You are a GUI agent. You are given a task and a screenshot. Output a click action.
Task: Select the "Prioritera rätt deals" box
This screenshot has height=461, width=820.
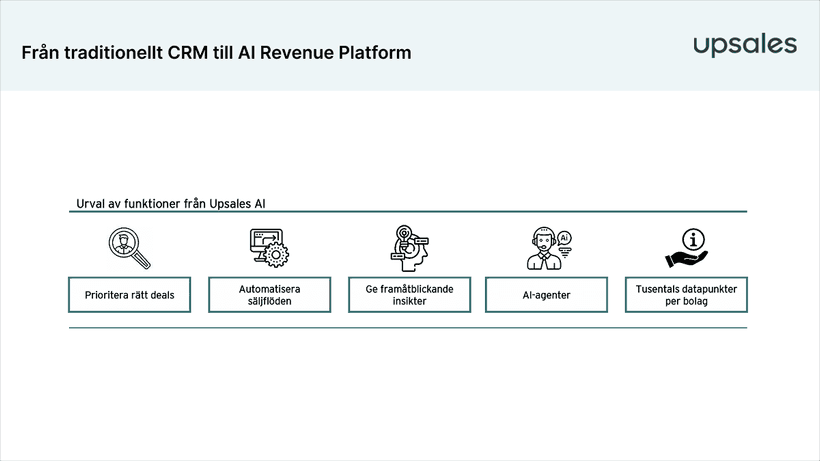[x=129, y=295]
